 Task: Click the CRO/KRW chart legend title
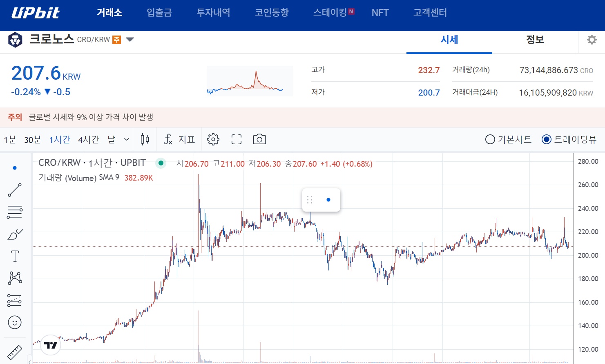(x=92, y=163)
